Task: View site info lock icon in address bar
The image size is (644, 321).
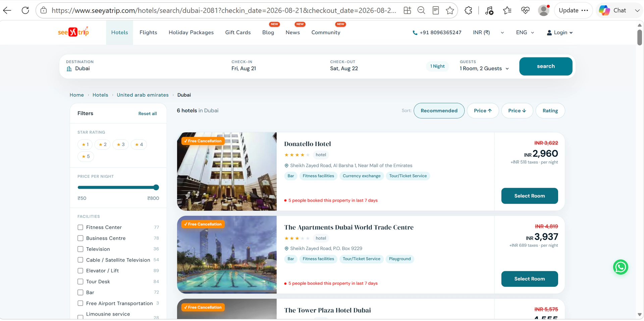Action: click(x=44, y=10)
